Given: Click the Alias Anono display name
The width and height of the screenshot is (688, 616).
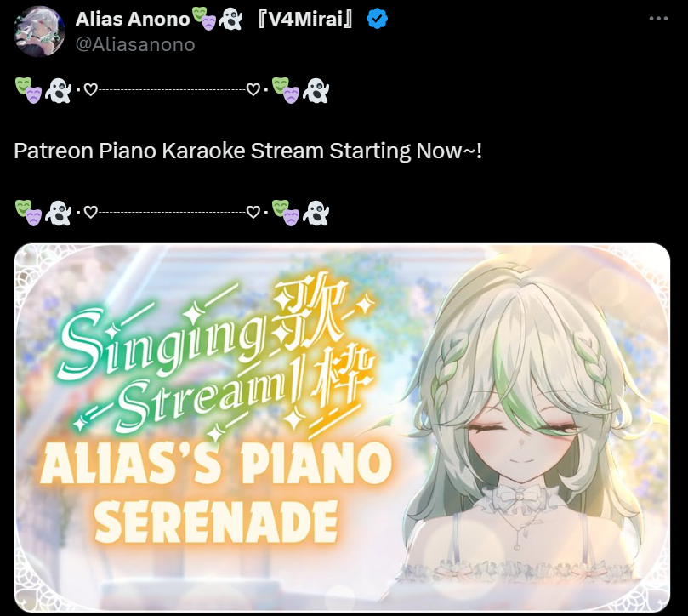Looking at the screenshot, I should 133,19.
